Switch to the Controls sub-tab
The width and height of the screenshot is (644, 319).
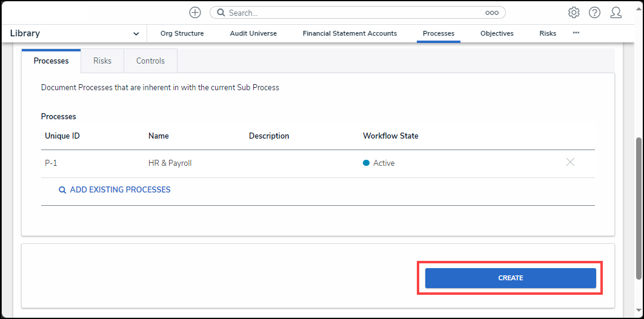pyautogui.click(x=150, y=61)
